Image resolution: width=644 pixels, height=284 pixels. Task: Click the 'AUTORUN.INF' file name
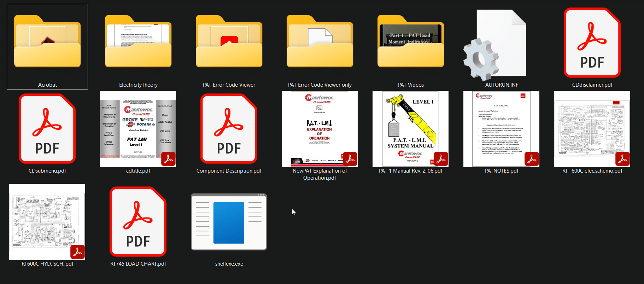[502, 85]
